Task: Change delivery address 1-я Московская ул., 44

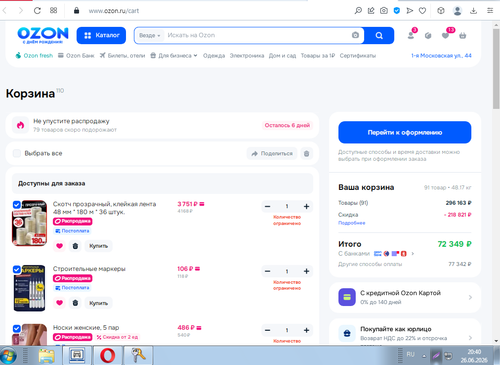Action: 441,56
